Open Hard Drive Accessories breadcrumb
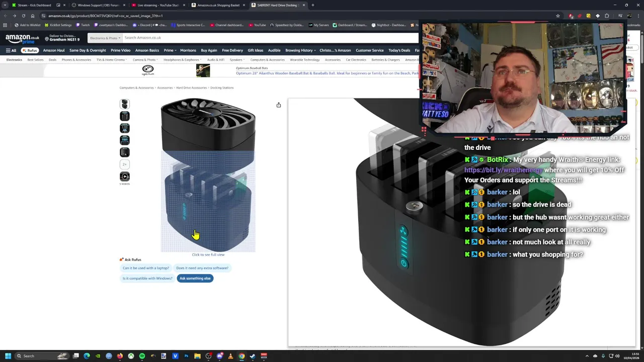644x362 pixels. [x=191, y=87]
